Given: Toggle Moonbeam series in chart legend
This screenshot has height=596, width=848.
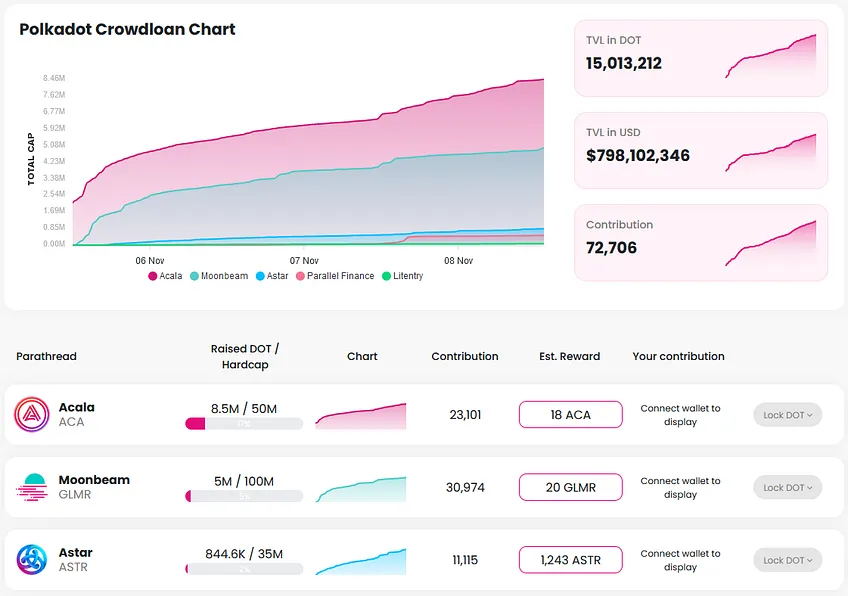Looking at the screenshot, I should tap(219, 276).
